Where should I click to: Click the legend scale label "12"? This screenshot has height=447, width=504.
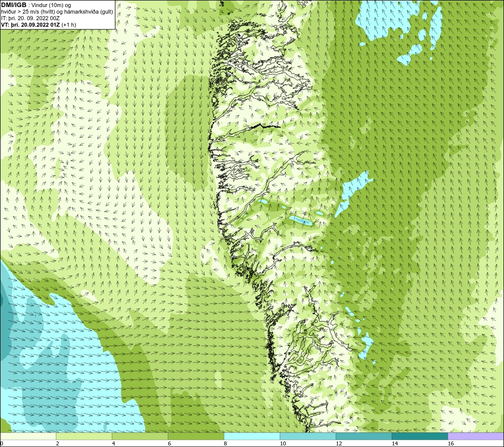pyautogui.click(x=339, y=443)
